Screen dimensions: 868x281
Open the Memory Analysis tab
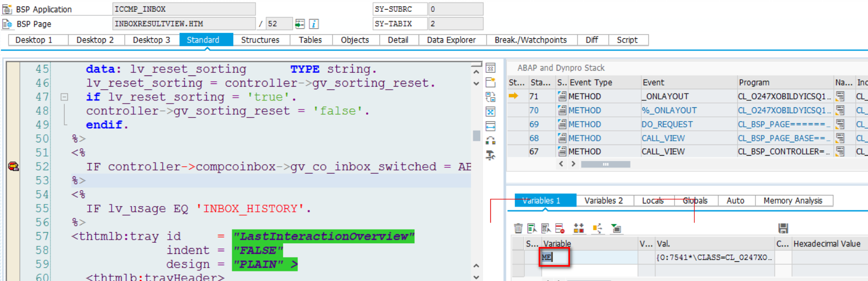click(x=793, y=200)
